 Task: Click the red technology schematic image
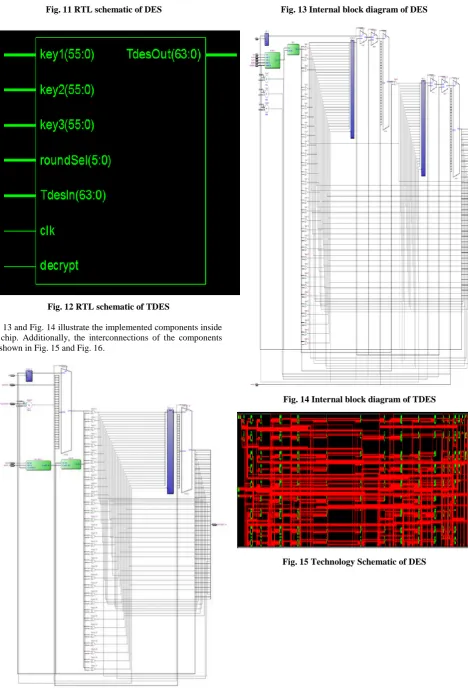(352, 480)
